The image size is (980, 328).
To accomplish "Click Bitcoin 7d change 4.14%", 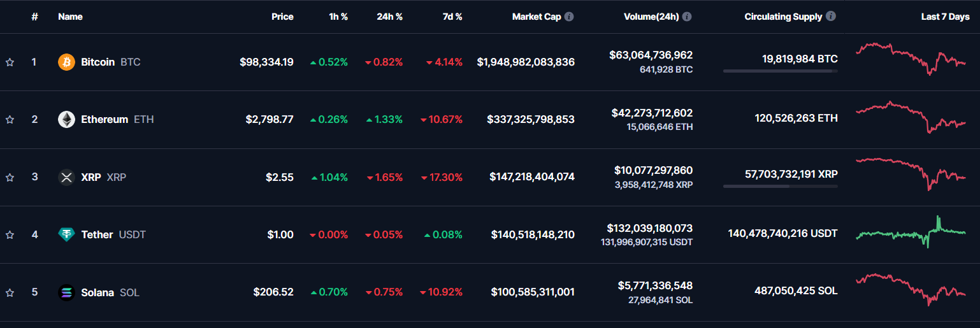I will click(x=444, y=62).
